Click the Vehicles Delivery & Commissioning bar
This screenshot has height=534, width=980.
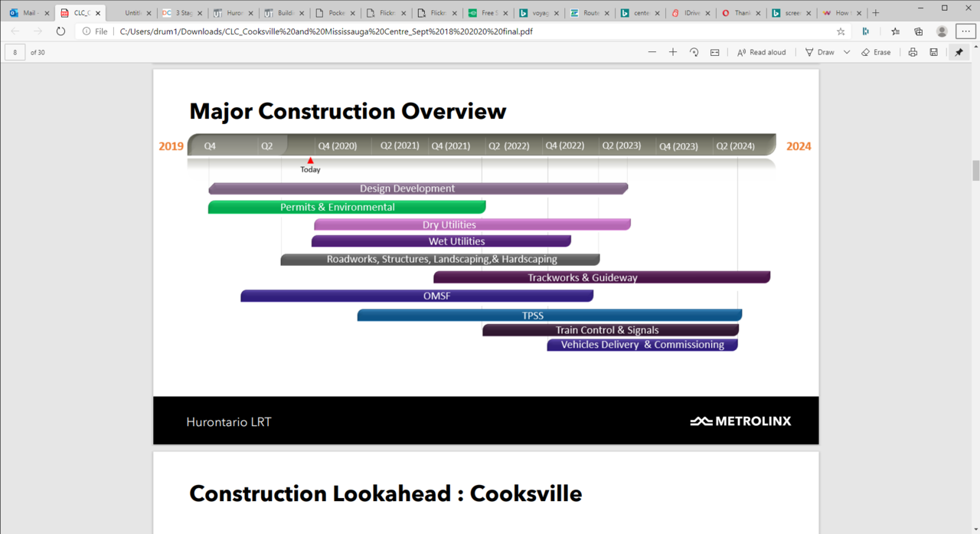click(x=642, y=345)
